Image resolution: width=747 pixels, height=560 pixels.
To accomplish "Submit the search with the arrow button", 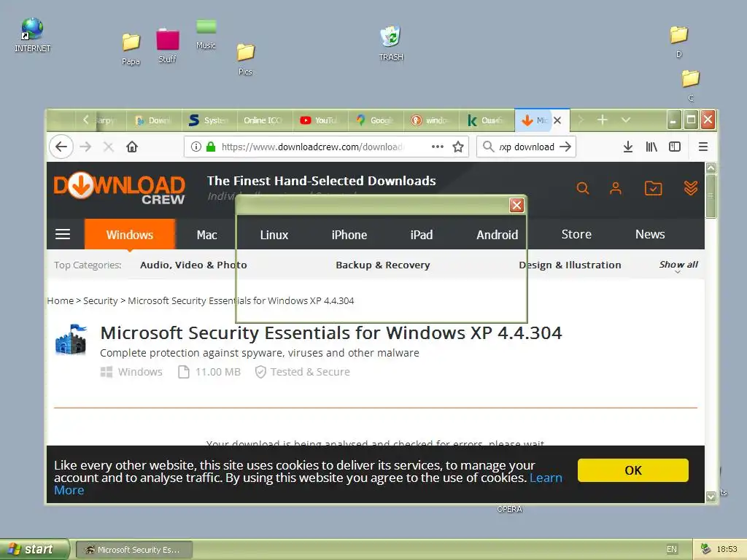I will pos(565,147).
